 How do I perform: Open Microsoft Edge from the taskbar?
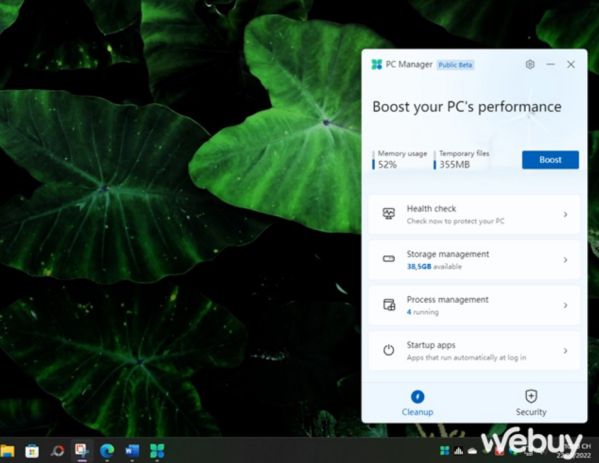(107, 451)
